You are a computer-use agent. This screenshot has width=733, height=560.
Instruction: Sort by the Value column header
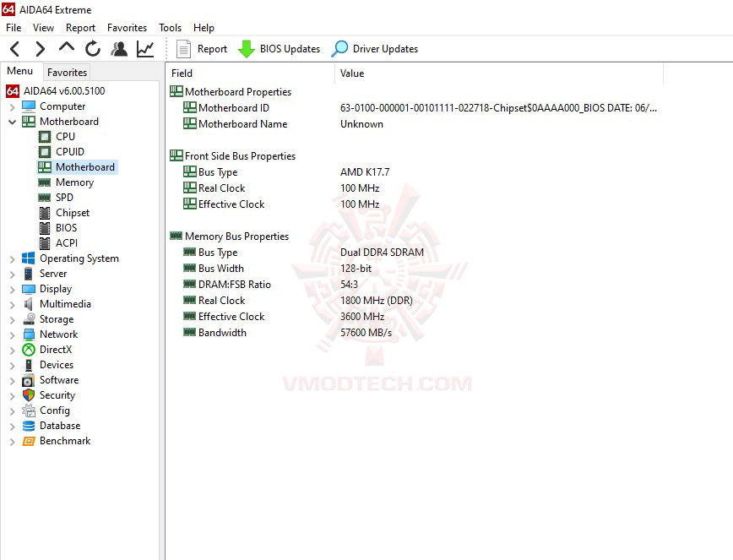pos(499,73)
